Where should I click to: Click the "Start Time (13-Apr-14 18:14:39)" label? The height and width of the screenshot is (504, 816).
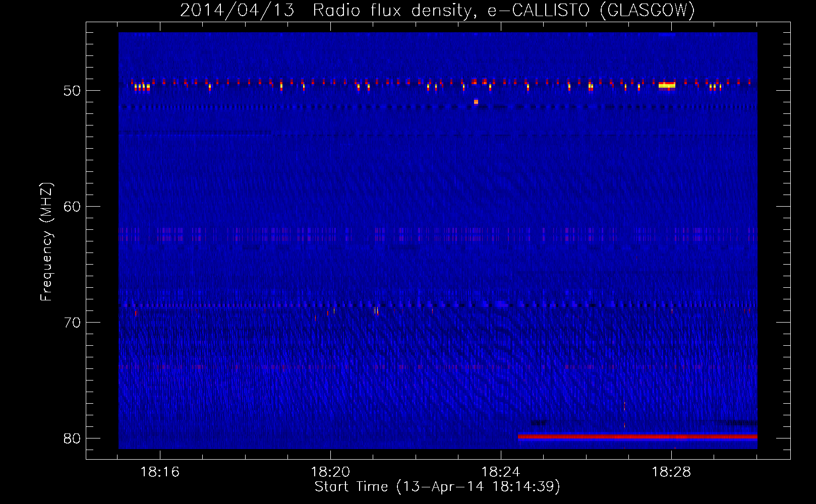[437, 487]
